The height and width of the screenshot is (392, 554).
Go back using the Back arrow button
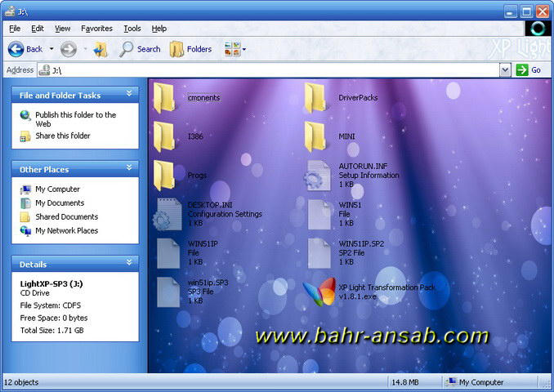tap(25, 49)
